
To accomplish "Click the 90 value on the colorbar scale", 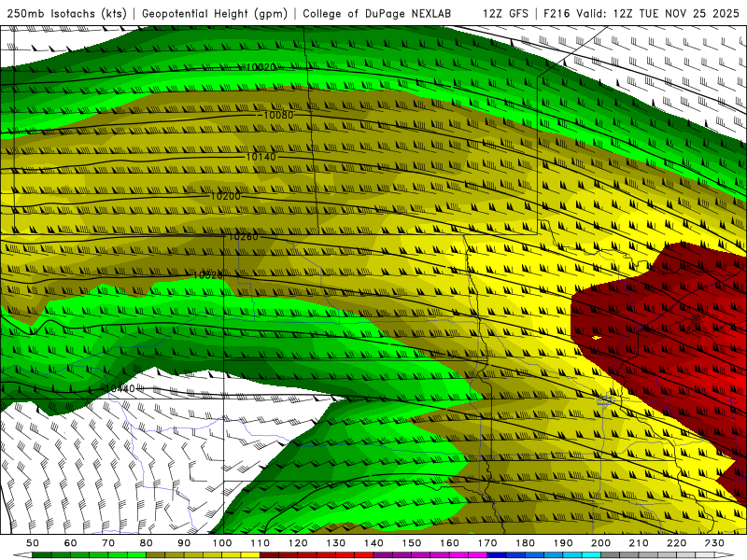I will tap(184, 543).
